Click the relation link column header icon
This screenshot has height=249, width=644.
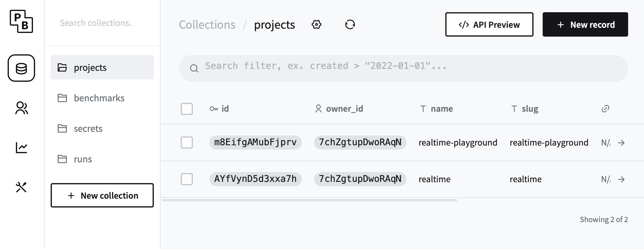click(606, 109)
